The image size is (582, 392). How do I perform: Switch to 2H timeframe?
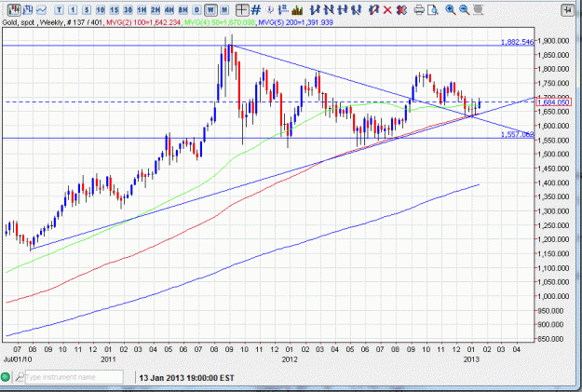click(x=156, y=10)
